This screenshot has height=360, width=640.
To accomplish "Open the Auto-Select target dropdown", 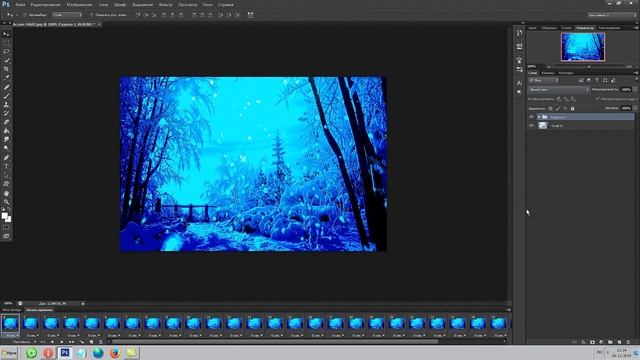I will (67, 15).
